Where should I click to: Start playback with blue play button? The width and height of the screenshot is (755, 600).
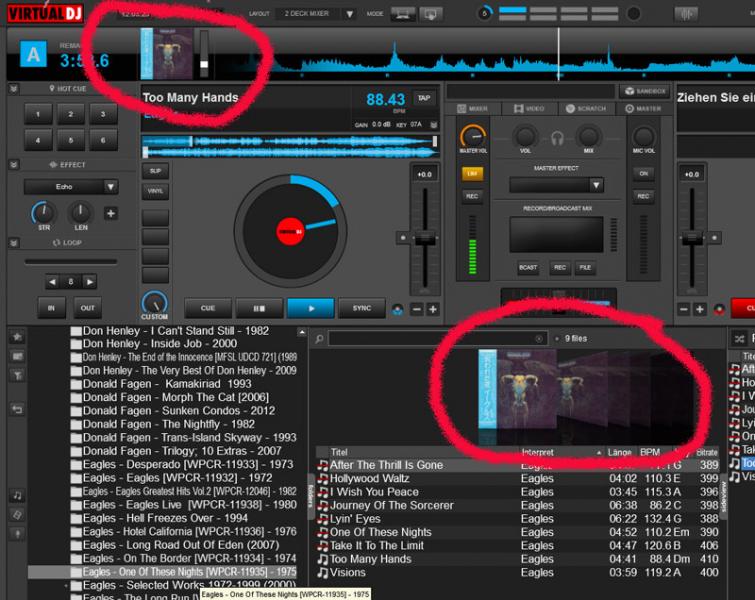click(311, 308)
